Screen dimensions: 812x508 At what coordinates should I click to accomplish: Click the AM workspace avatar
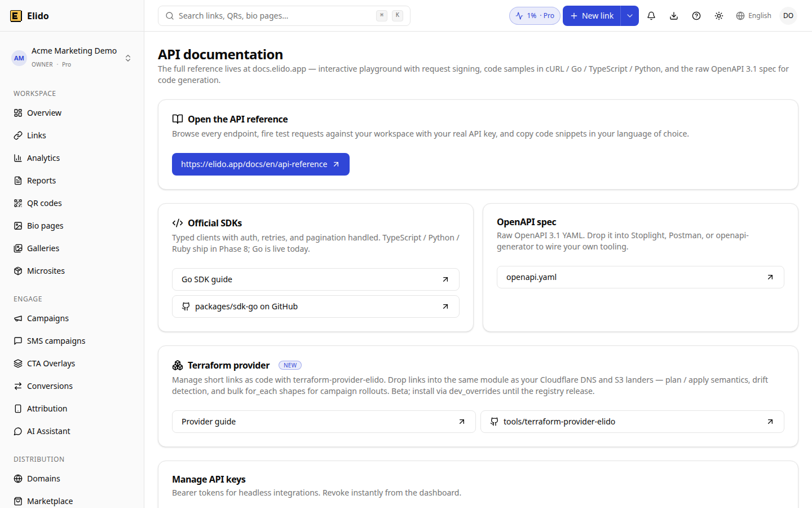click(x=19, y=58)
